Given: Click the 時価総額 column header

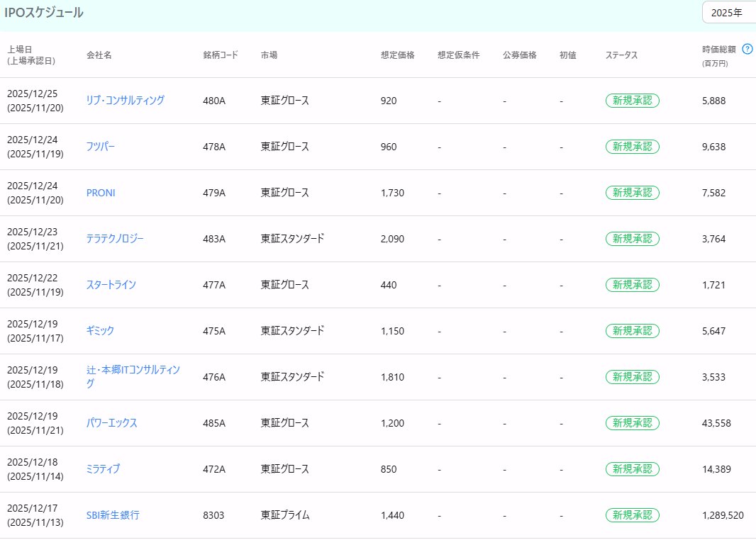Looking at the screenshot, I should coord(719,49).
